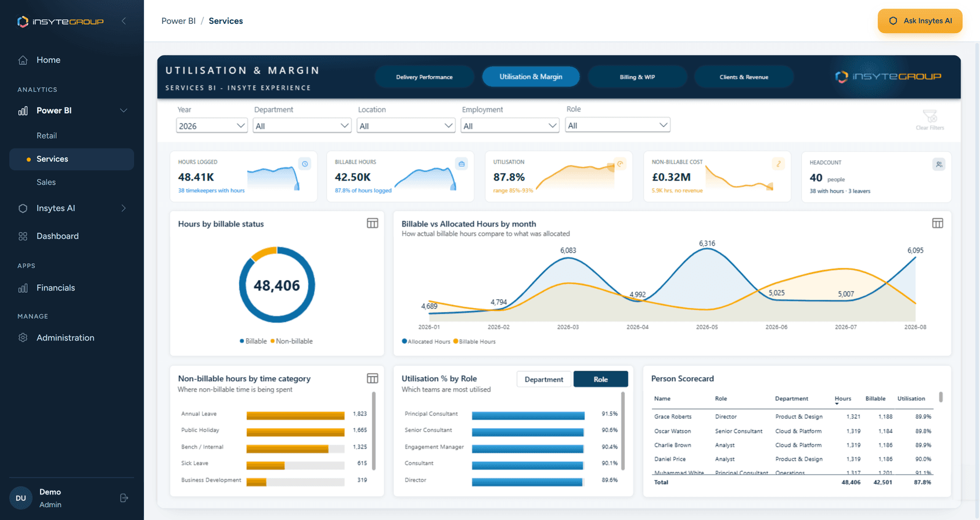The image size is (980, 520).
Task: Open the Location filter dropdown
Action: pos(406,125)
